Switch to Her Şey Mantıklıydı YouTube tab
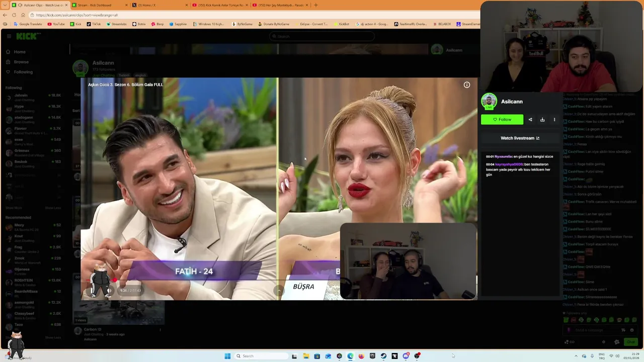This screenshot has height=362, width=644. (x=279, y=5)
